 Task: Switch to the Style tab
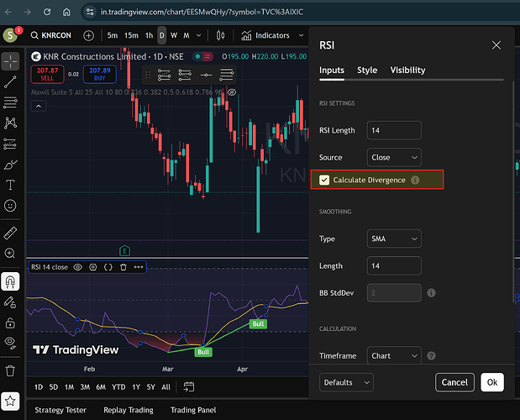coord(367,71)
